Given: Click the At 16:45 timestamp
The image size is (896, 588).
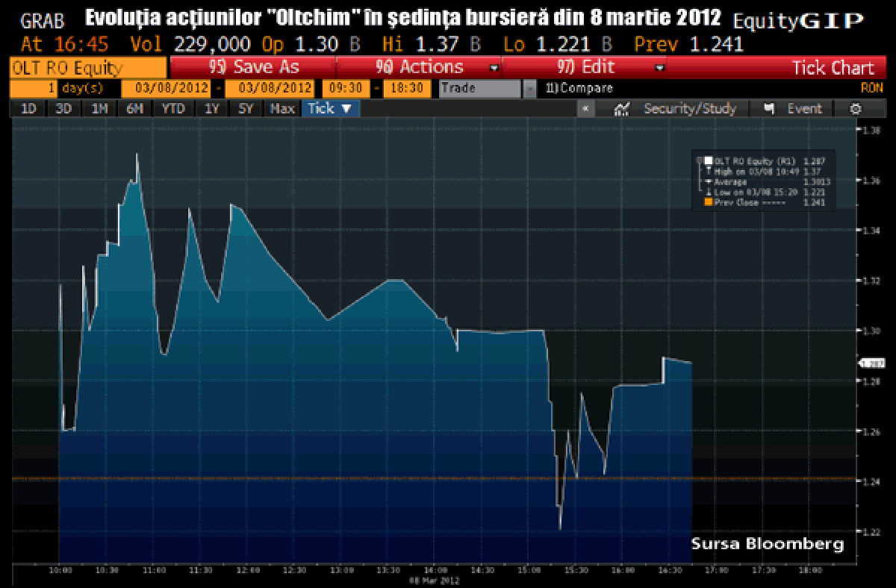Looking at the screenshot, I should [63, 44].
